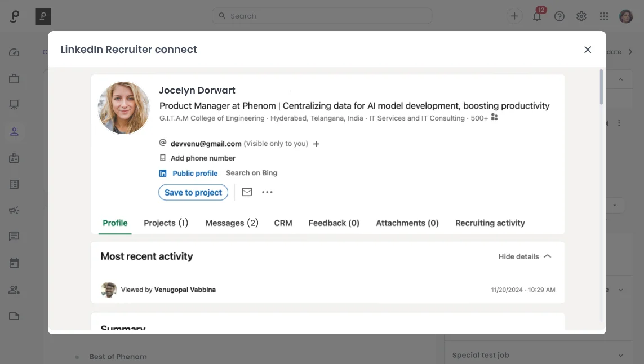Click the Hide details text
The width and height of the screenshot is (644, 364).
(x=518, y=256)
